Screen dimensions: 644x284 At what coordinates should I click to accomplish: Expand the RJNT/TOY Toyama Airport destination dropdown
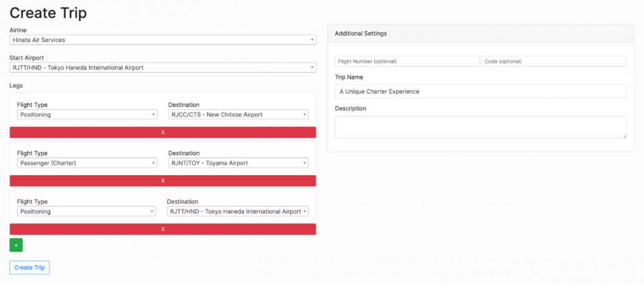[238, 163]
